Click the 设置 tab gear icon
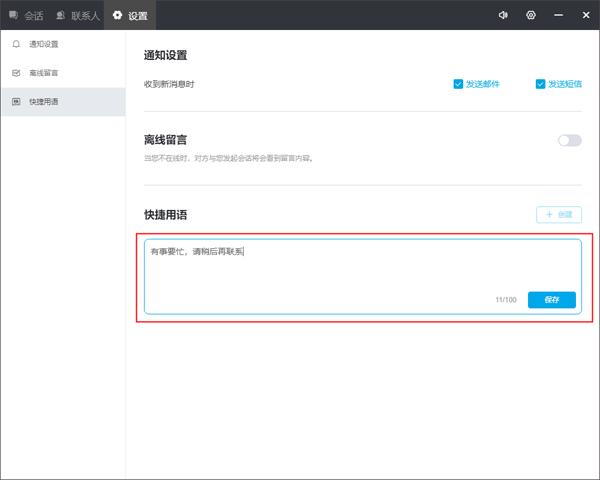 pyautogui.click(x=117, y=15)
